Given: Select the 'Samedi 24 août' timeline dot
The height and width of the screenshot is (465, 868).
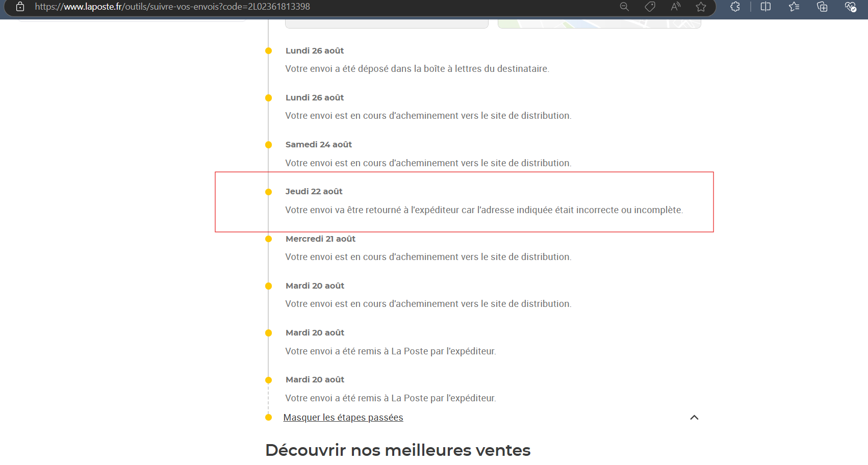Looking at the screenshot, I should (269, 145).
